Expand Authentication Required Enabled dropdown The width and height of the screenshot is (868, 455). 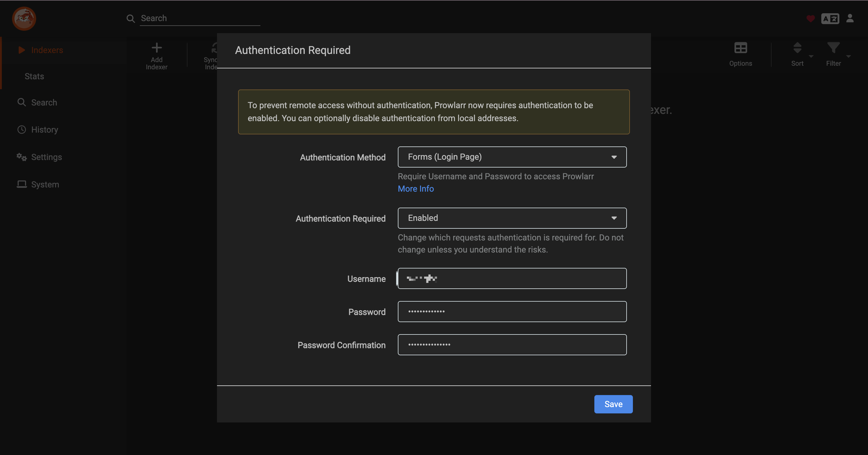512,218
